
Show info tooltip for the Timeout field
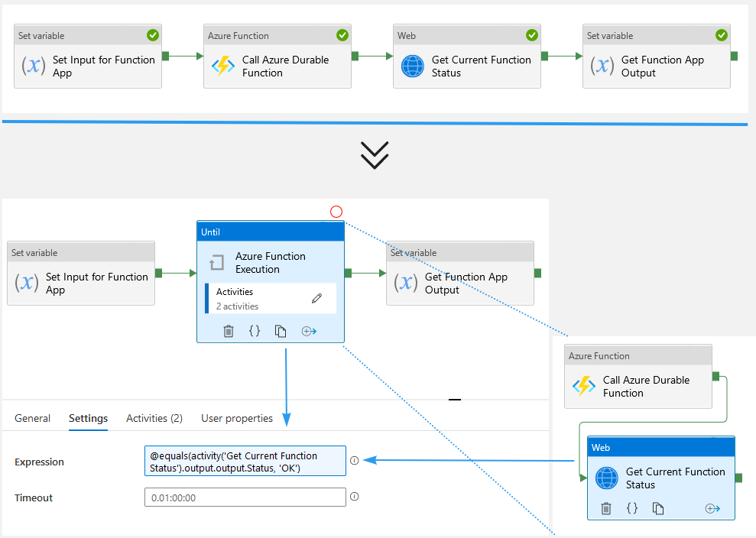pyautogui.click(x=355, y=497)
